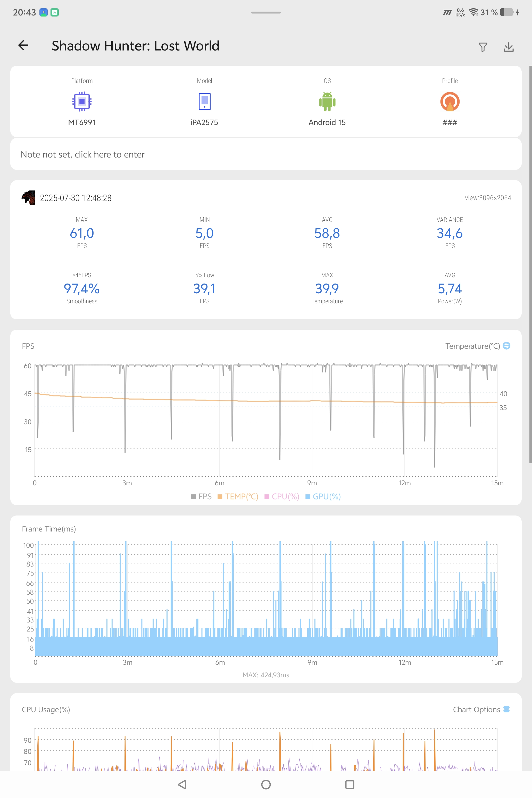The width and height of the screenshot is (532, 798).
Task: Tap the blue notification app icon
Action: 43,12
